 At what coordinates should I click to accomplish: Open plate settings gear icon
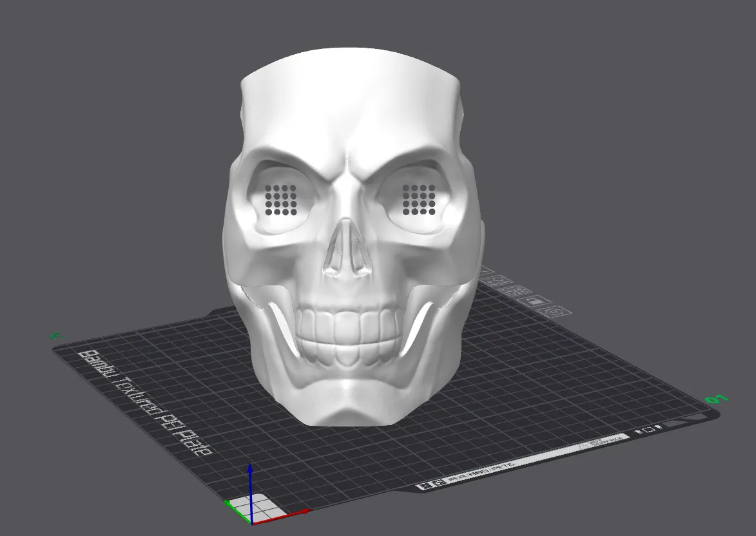pos(554,311)
